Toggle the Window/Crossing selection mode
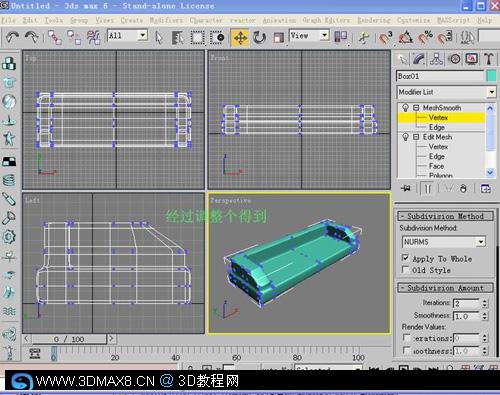 [x=217, y=37]
